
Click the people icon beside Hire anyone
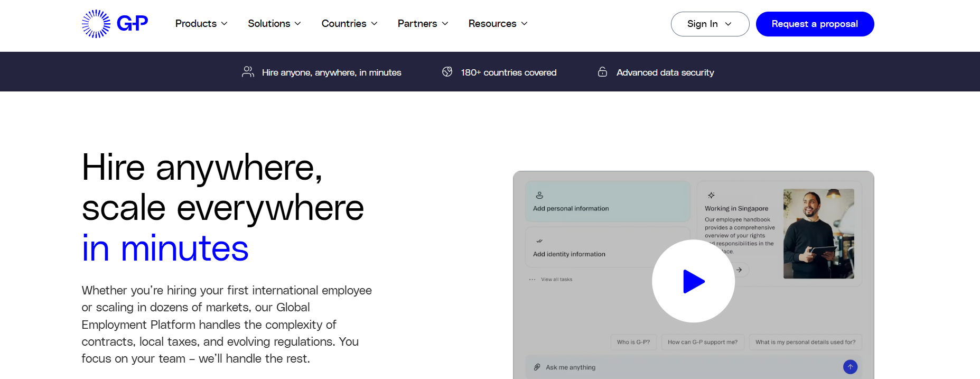pos(248,72)
